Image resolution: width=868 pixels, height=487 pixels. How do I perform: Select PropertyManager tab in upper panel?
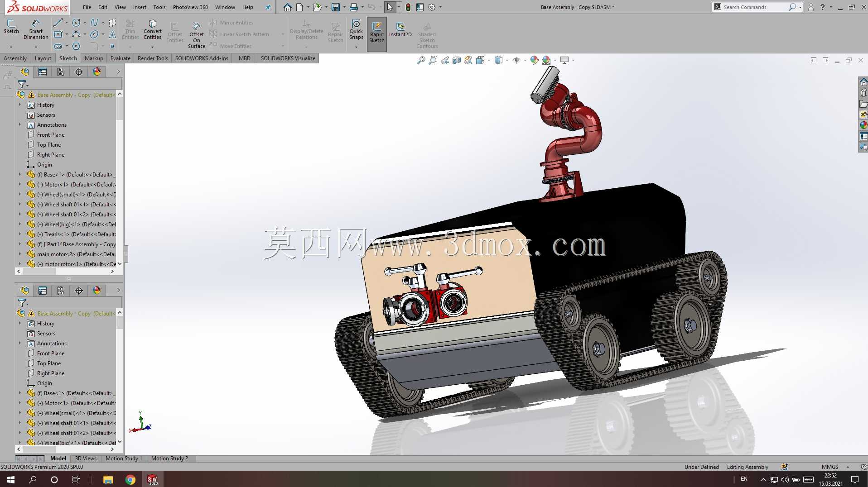click(43, 72)
